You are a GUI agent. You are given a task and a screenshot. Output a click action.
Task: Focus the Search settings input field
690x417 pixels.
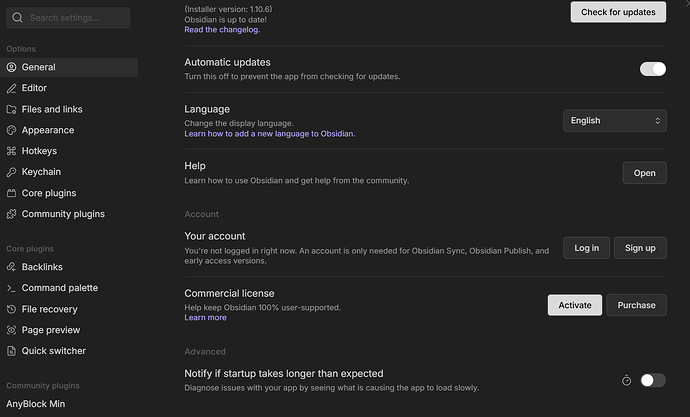70,18
